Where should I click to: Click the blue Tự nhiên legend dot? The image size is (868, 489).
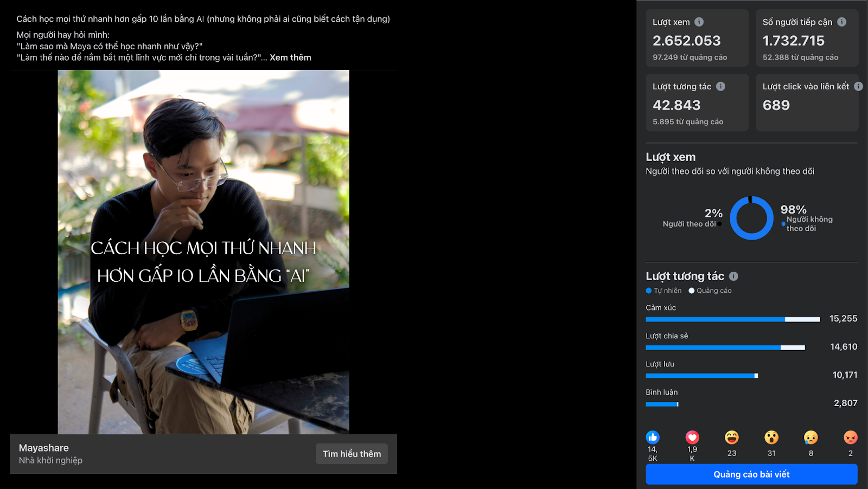648,291
